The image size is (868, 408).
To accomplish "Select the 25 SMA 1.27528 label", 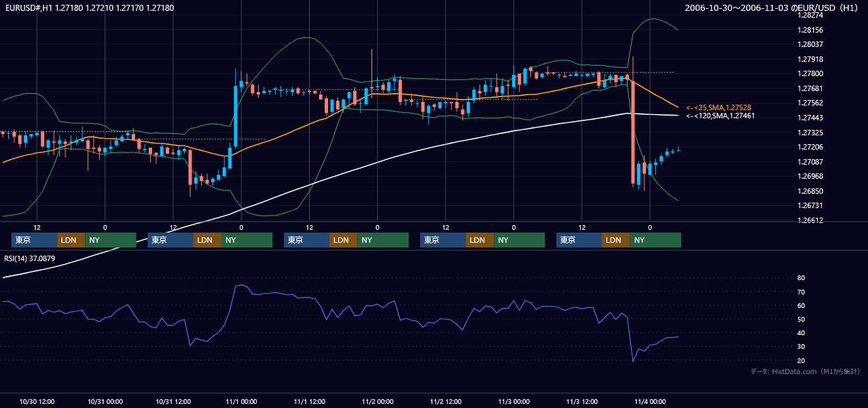I will pyautogui.click(x=719, y=107).
